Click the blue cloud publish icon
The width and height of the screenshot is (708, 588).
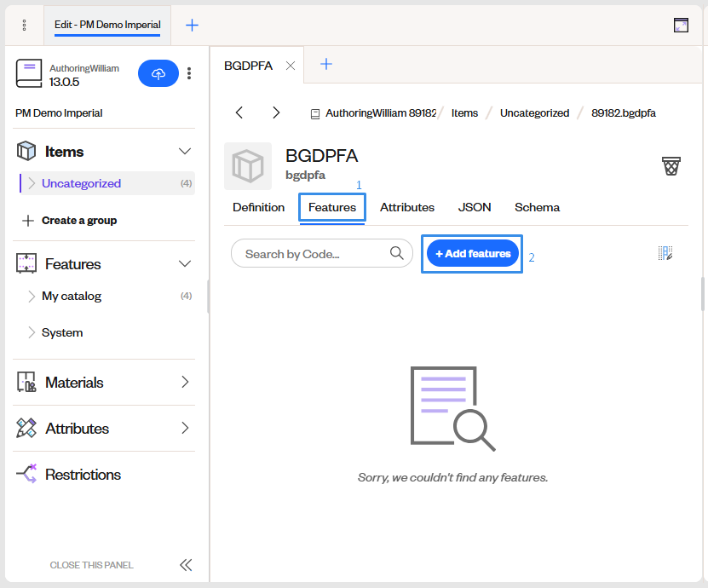tap(158, 73)
